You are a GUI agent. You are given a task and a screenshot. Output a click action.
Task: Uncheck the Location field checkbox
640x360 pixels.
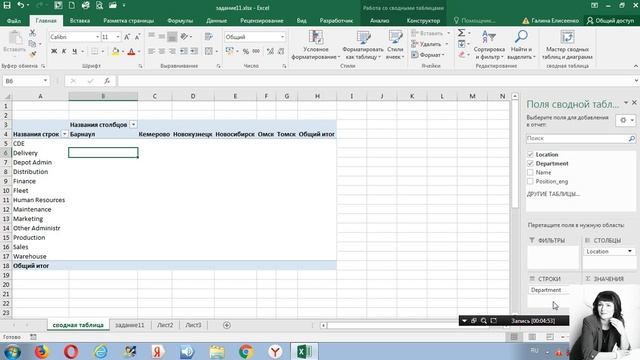530,155
